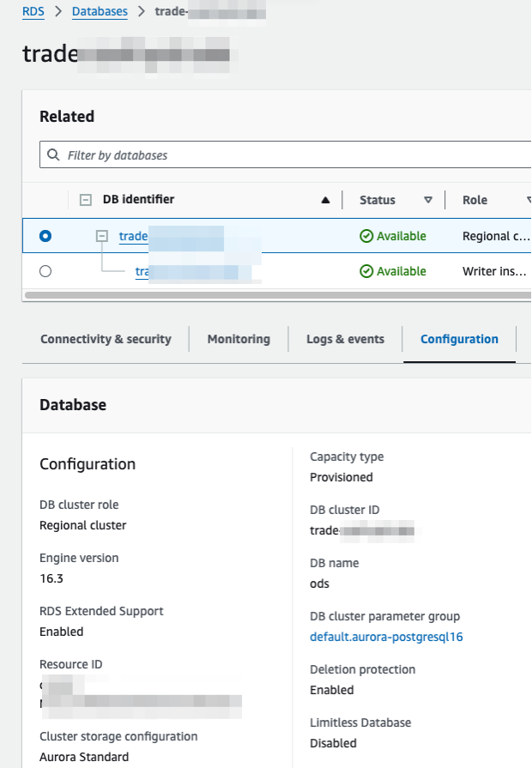This screenshot has width=532, height=768.
Task: Click Available status icon in Regional cluster row
Action: click(x=366, y=236)
